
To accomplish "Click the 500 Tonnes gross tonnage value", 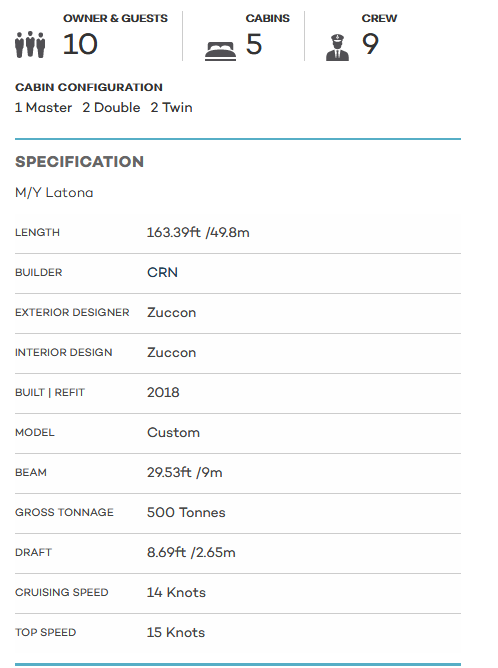I will 186,512.
